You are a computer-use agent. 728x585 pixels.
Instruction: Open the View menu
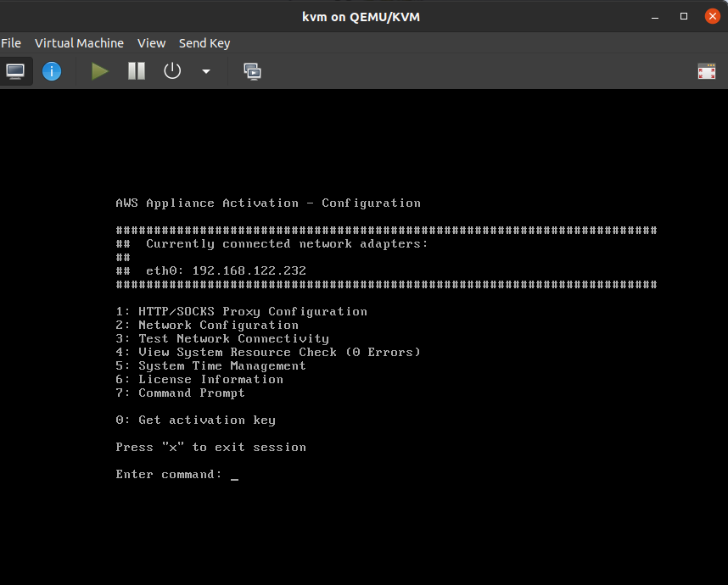coord(151,43)
